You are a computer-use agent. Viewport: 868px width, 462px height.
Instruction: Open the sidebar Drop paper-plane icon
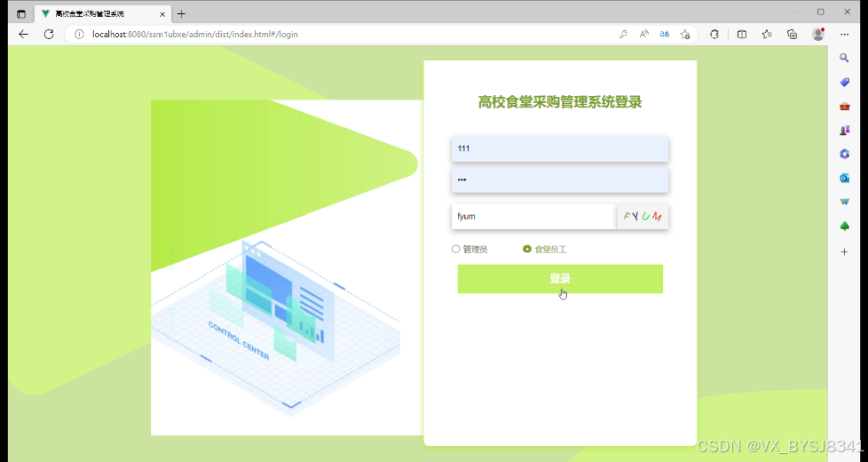pos(844,202)
